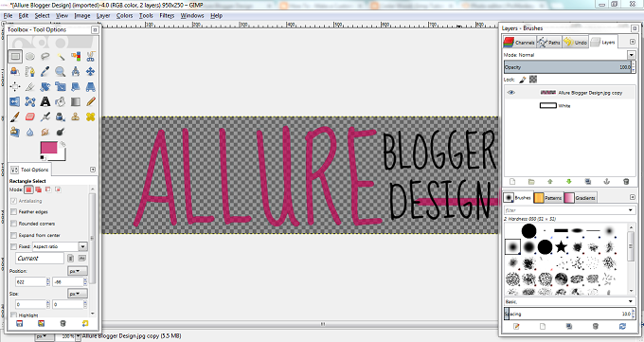Select the Flip tool
Screen dimensions: 644x342
coord(15,101)
